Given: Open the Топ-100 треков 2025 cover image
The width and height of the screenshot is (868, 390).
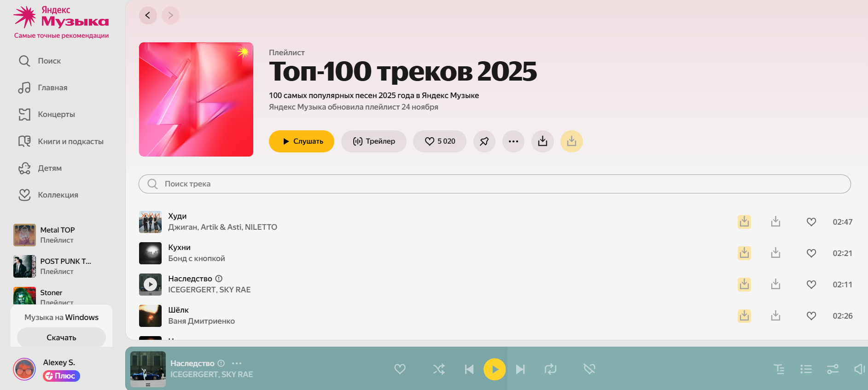Looking at the screenshot, I should (196, 99).
